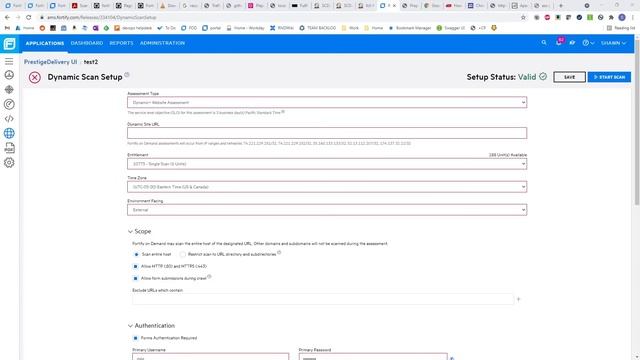This screenshot has width=640, height=360.
Task: Open the settings gear sidebar icon
Action: [9, 162]
